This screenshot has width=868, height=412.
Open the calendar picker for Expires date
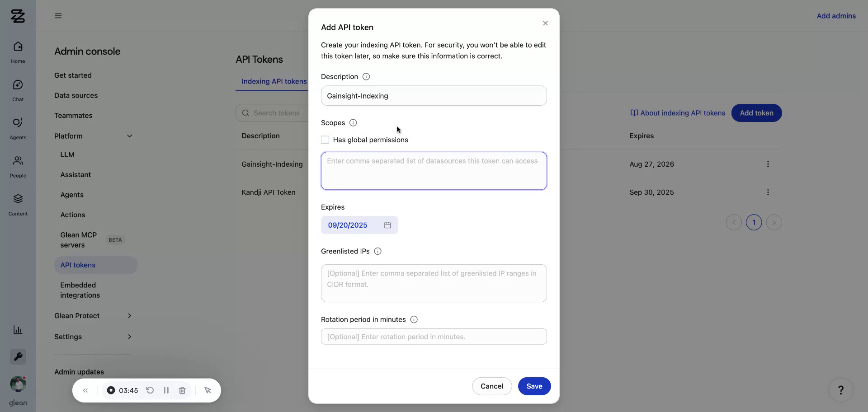tap(387, 225)
